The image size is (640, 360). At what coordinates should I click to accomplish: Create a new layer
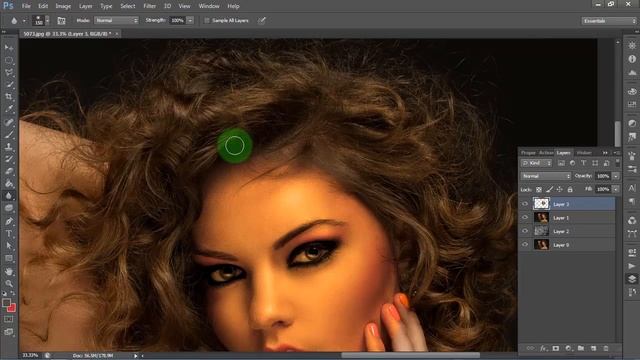pyautogui.click(x=593, y=348)
